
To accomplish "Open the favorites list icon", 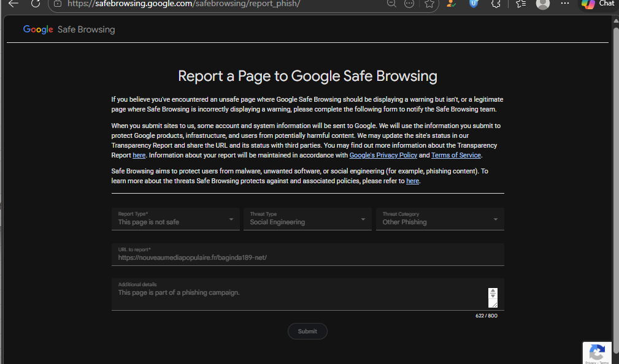I will click(521, 4).
